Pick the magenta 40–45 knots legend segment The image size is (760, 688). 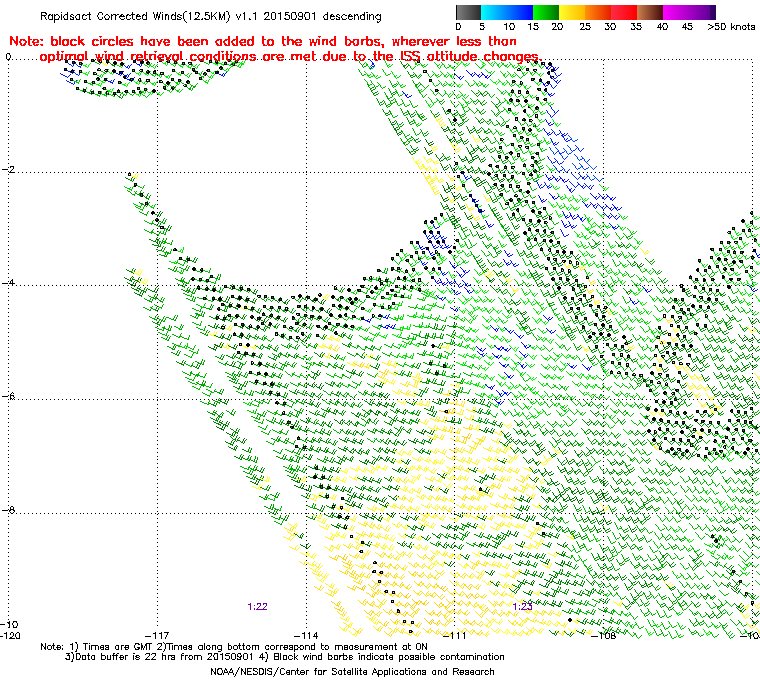click(x=676, y=12)
